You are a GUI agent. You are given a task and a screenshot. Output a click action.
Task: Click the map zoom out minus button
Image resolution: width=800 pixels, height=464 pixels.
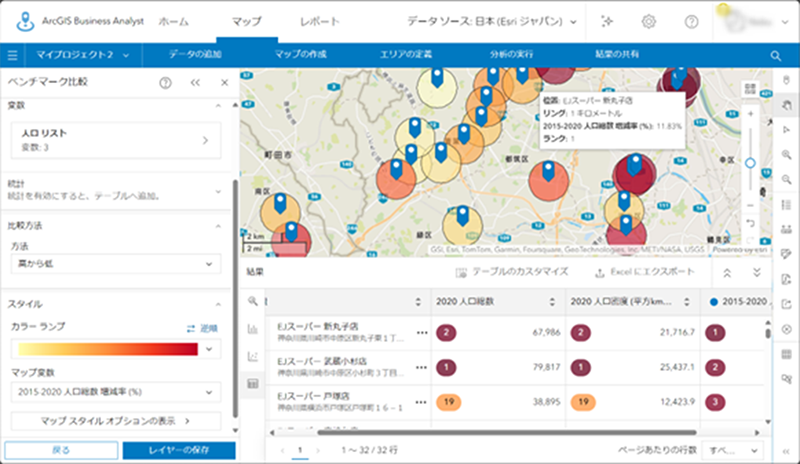(x=750, y=205)
